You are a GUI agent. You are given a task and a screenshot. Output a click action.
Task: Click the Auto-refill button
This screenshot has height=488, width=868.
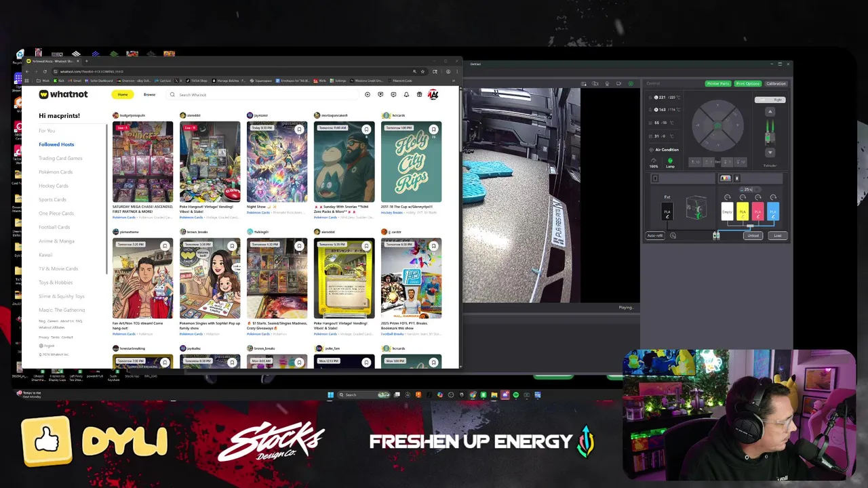[x=655, y=236]
